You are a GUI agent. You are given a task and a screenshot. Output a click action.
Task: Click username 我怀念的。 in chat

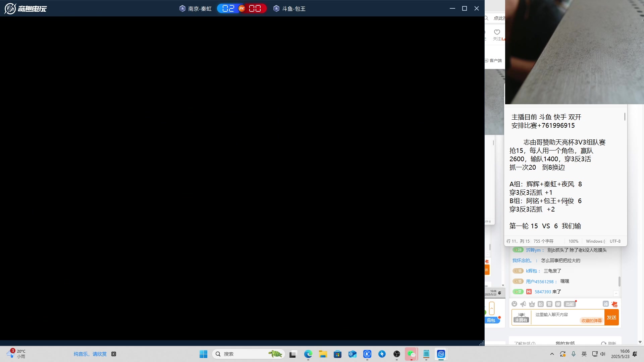click(522, 260)
